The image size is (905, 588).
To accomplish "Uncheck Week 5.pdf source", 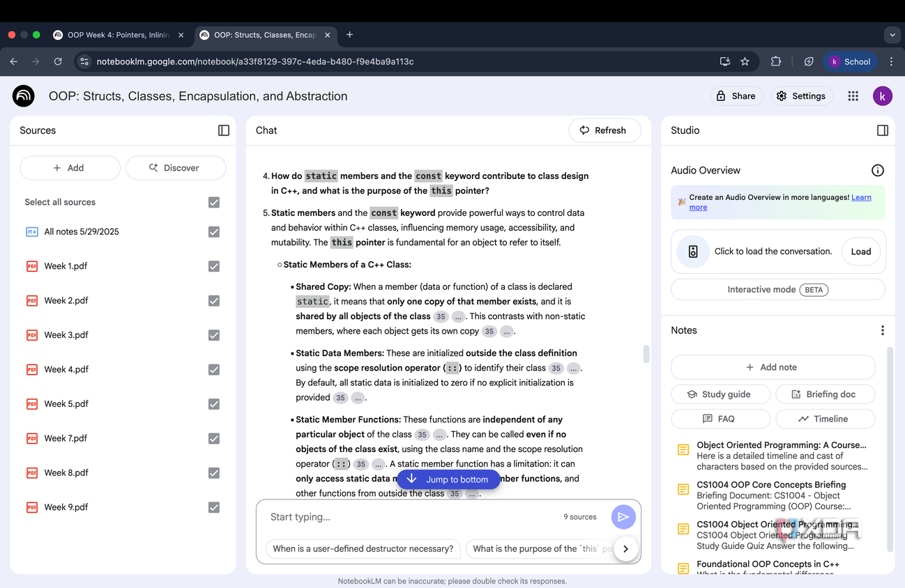I will click(x=214, y=404).
